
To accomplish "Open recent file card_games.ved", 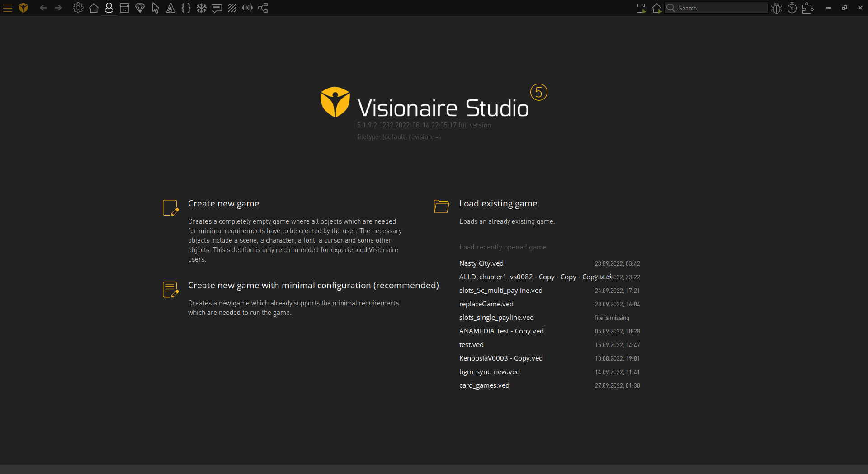I will [484, 385].
